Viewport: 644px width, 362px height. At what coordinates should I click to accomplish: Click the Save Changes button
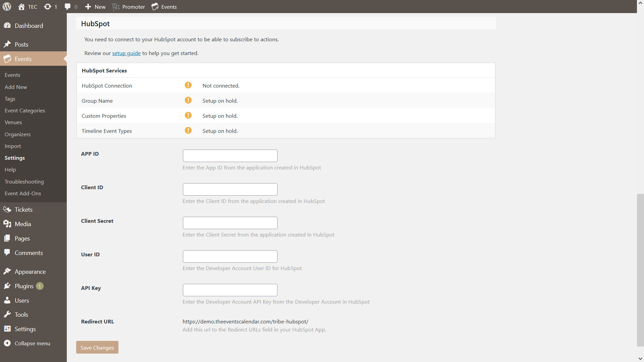tap(97, 347)
